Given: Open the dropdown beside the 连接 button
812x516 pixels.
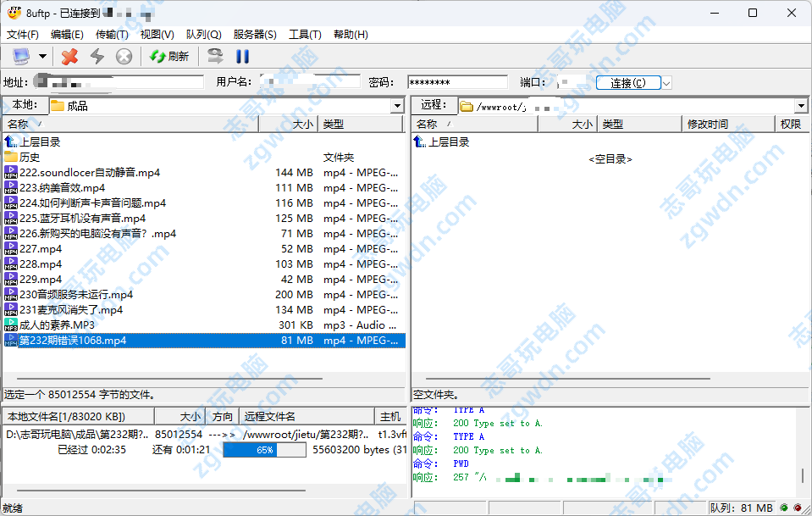Looking at the screenshot, I should (x=666, y=83).
